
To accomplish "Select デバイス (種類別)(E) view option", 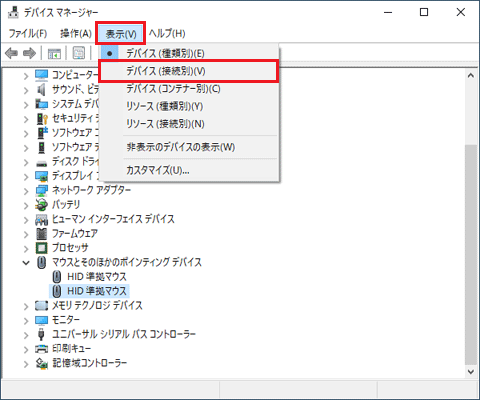I will 189,53.
